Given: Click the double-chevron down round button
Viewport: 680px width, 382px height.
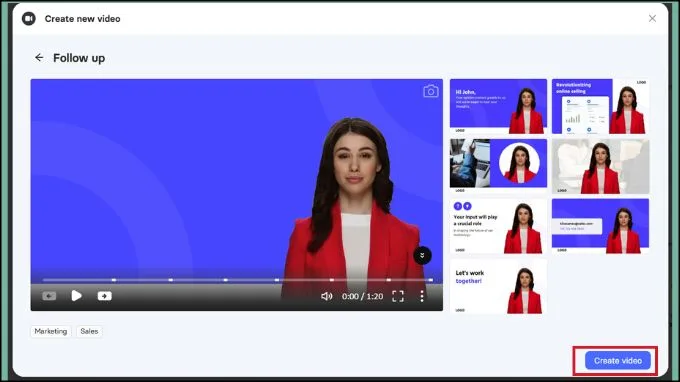Looking at the screenshot, I should (x=422, y=255).
